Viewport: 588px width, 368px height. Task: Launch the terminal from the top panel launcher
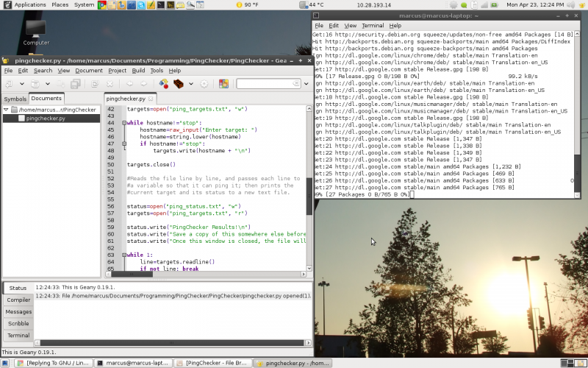click(x=160, y=5)
